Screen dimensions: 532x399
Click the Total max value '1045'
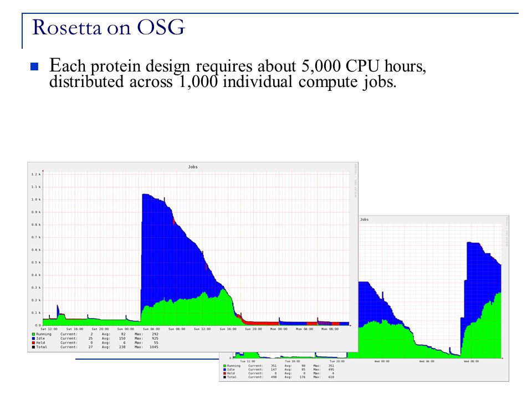(154, 347)
